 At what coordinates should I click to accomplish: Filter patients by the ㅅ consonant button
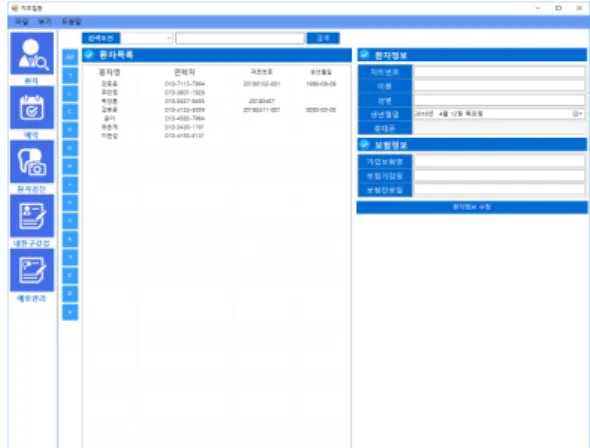coord(70,185)
